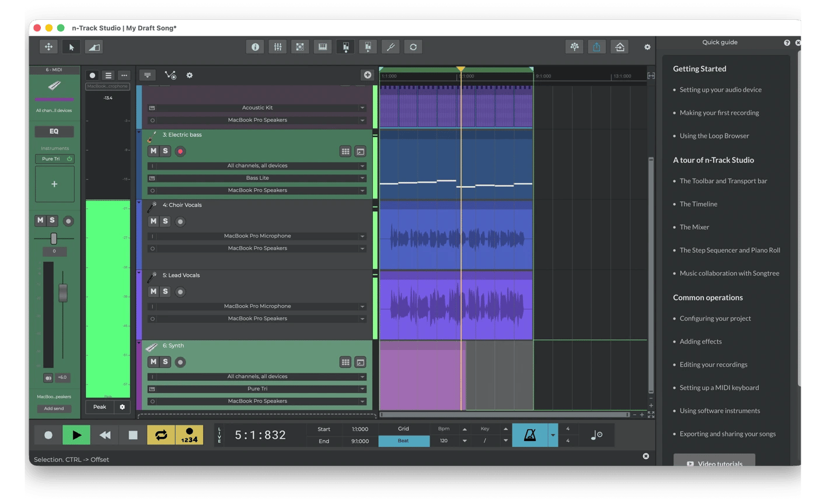Click the Peak meter mode button
834x504 pixels.
click(100, 407)
